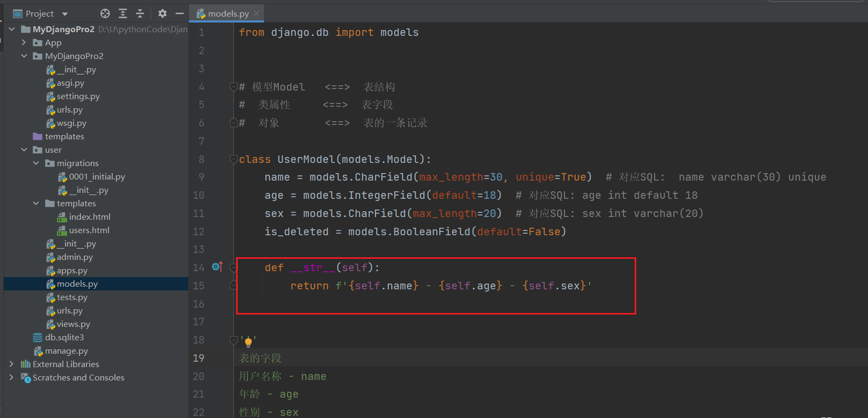Screen dimensions: 868x418
Task: Fold the comment block starting line 4
Action: click(x=233, y=86)
